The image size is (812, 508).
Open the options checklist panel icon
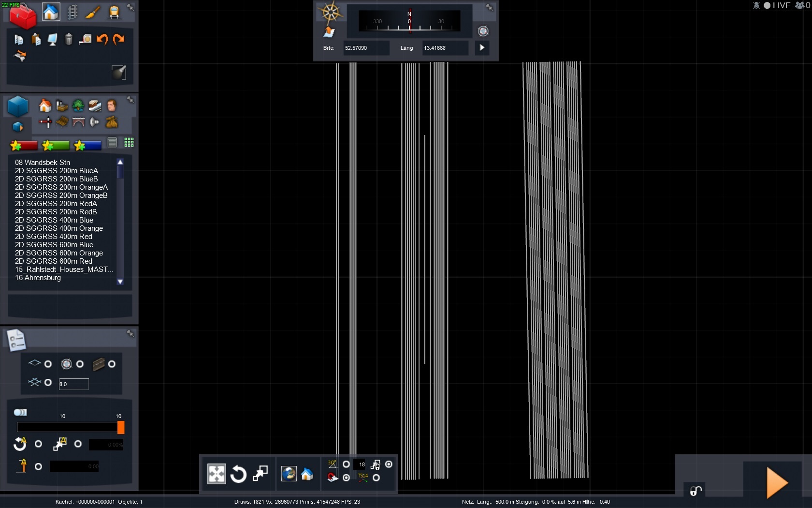pos(16,340)
